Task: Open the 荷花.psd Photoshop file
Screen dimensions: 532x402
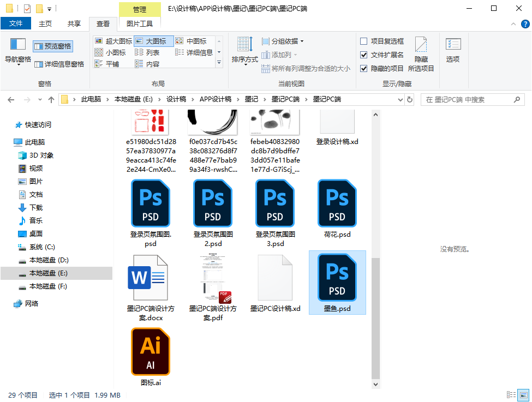Action: 337,203
